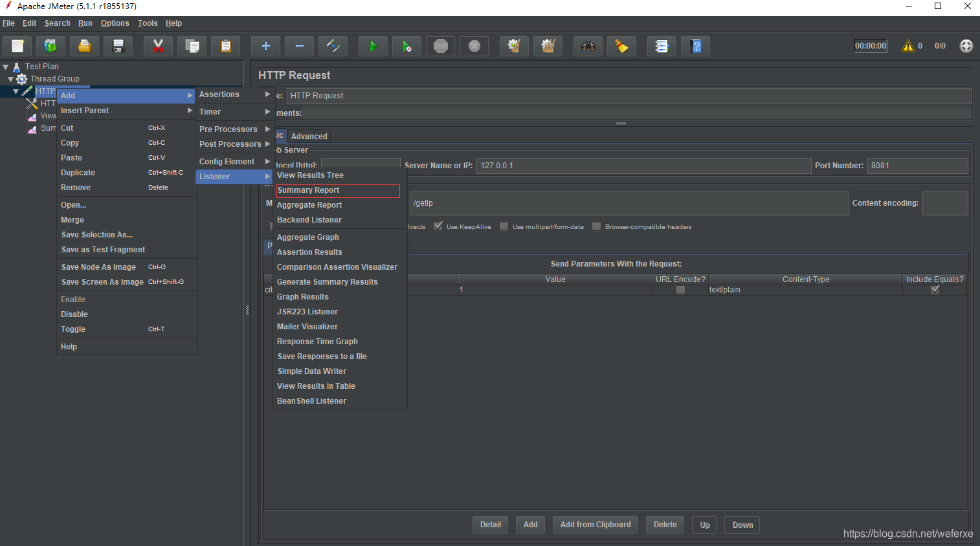Start the test with green play icon

tap(373, 46)
